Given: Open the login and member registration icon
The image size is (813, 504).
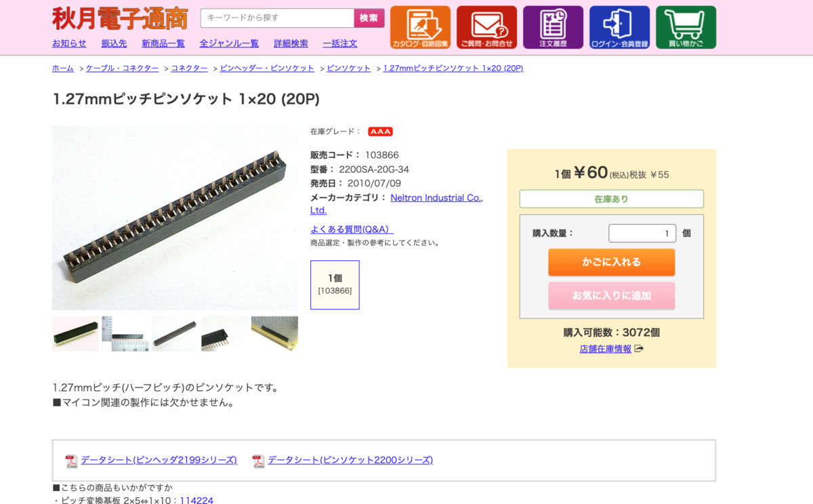Looking at the screenshot, I should tap(619, 28).
